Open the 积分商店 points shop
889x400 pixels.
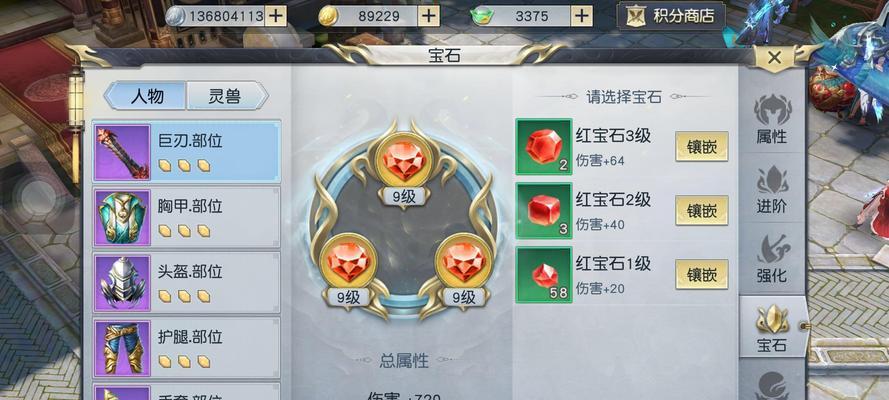pos(671,16)
